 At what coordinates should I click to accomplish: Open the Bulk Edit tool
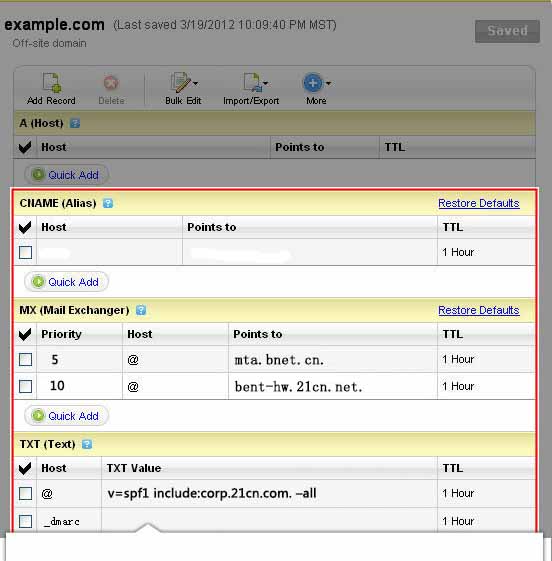181,83
